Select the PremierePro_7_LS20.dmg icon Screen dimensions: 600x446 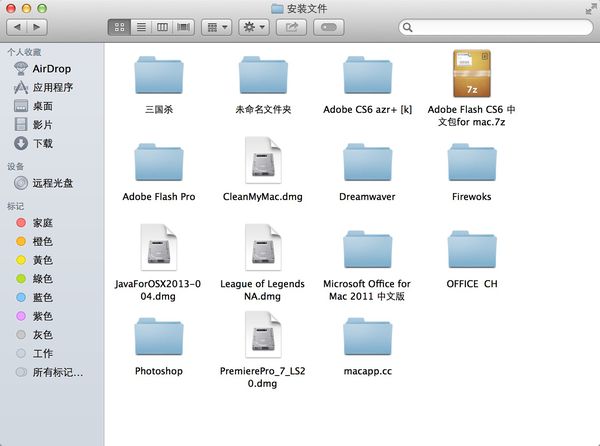pos(263,335)
